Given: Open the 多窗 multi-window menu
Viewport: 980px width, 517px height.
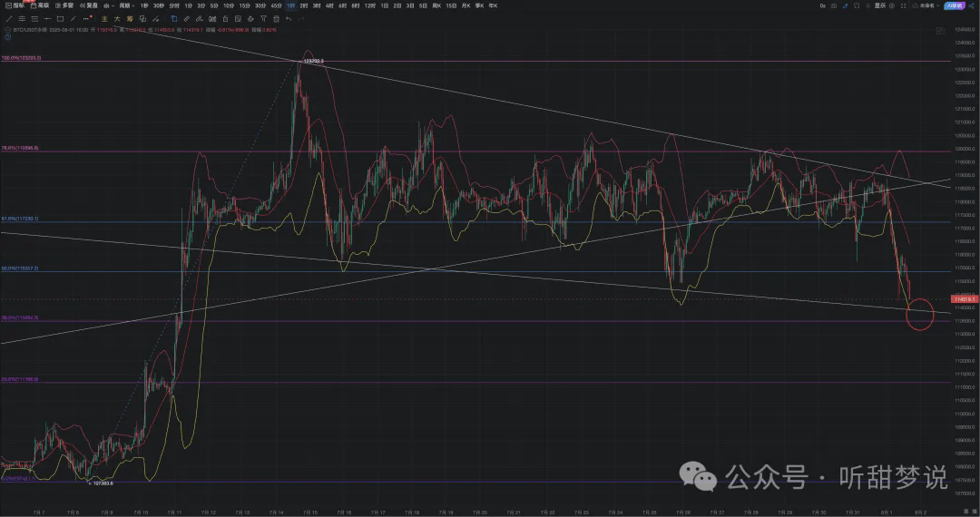Looking at the screenshot, I should coord(64,5).
